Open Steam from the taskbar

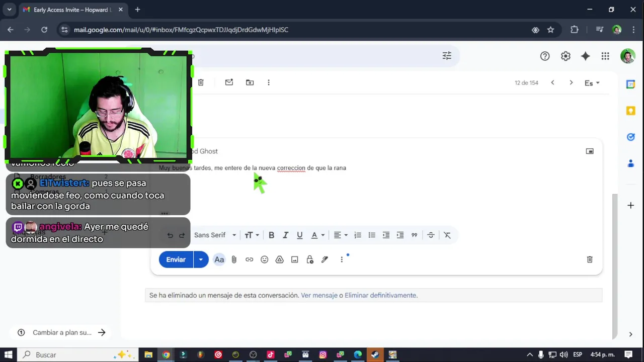pyautogui.click(x=375, y=354)
